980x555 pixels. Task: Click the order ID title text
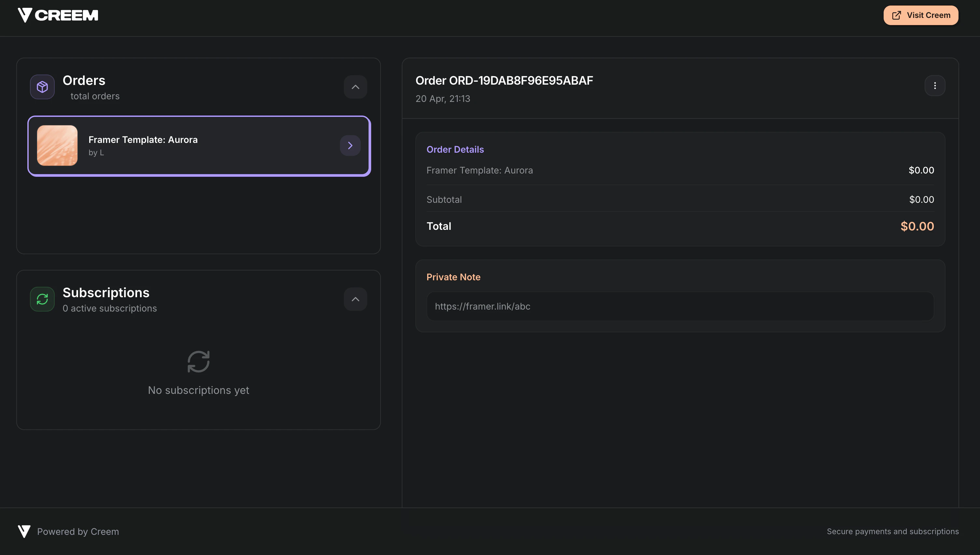pyautogui.click(x=504, y=81)
